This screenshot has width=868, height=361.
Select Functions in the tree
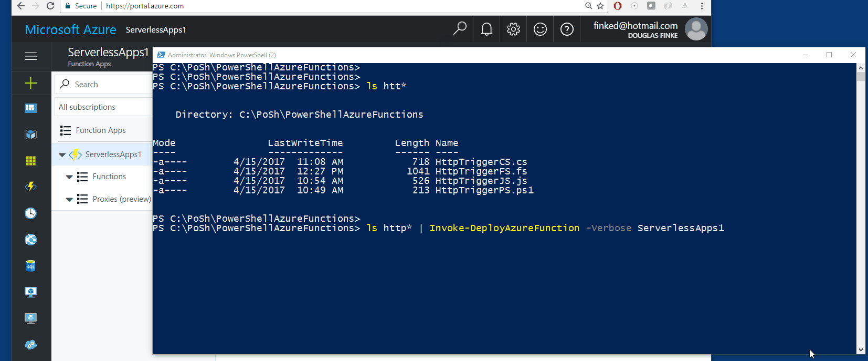click(x=109, y=177)
